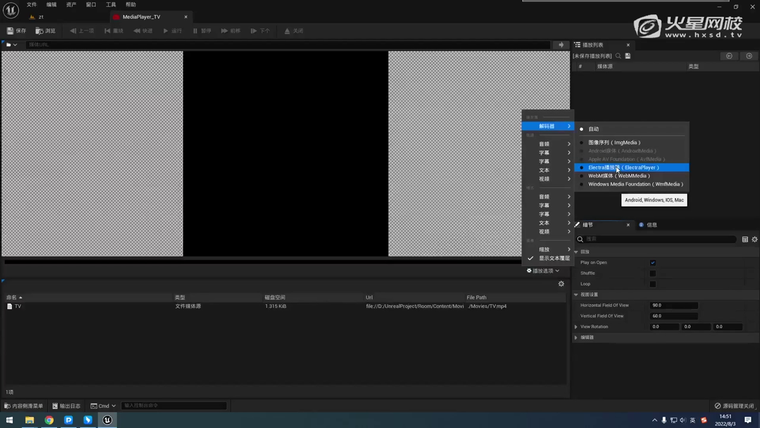Toggle the 显示文本覆层 show text overlay item

click(x=548, y=258)
